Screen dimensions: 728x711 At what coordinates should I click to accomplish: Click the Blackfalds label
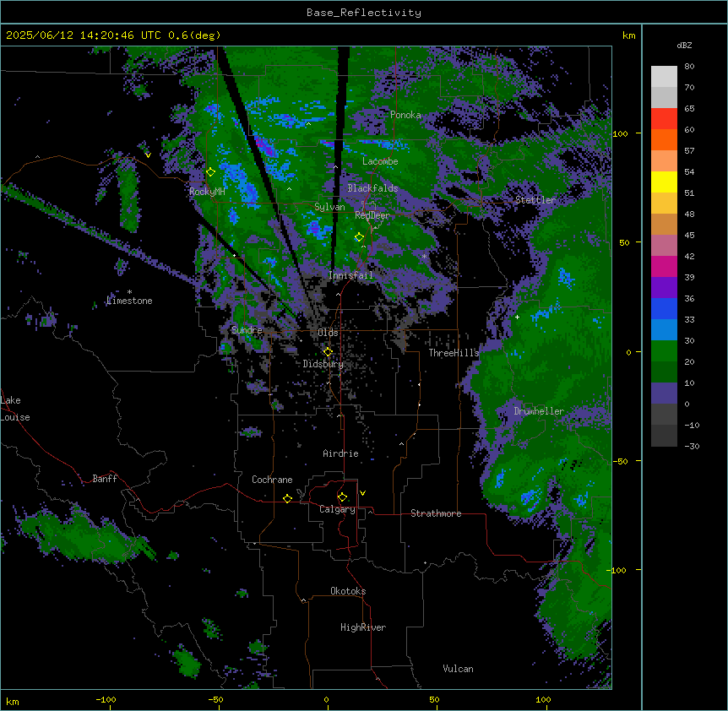point(372,188)
